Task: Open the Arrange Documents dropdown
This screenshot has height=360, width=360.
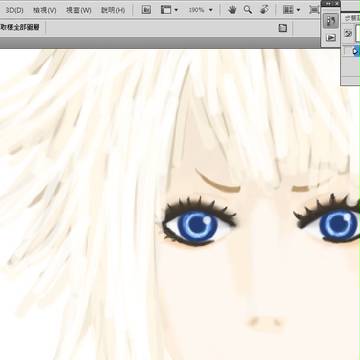Action: [291, 10]
